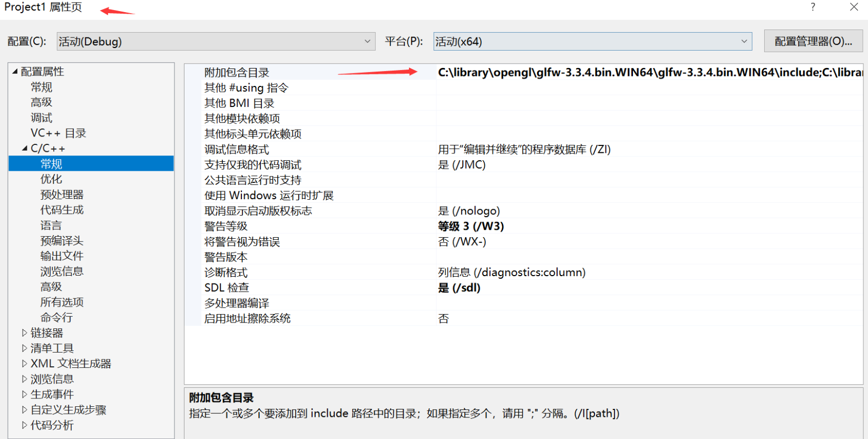Click 使用 Windows 运行时扩展 property

click(x=269, y=195)
